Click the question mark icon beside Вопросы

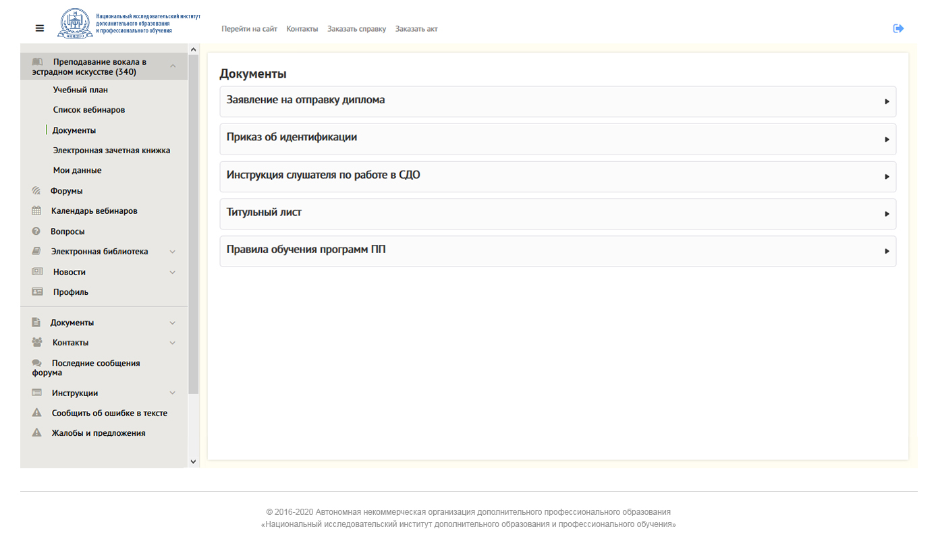(x=36, y=231)
